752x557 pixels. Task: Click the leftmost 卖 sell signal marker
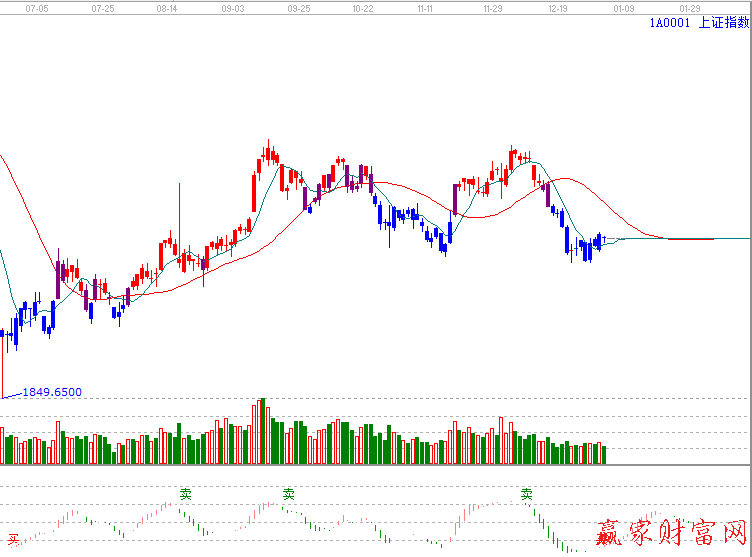186,493
